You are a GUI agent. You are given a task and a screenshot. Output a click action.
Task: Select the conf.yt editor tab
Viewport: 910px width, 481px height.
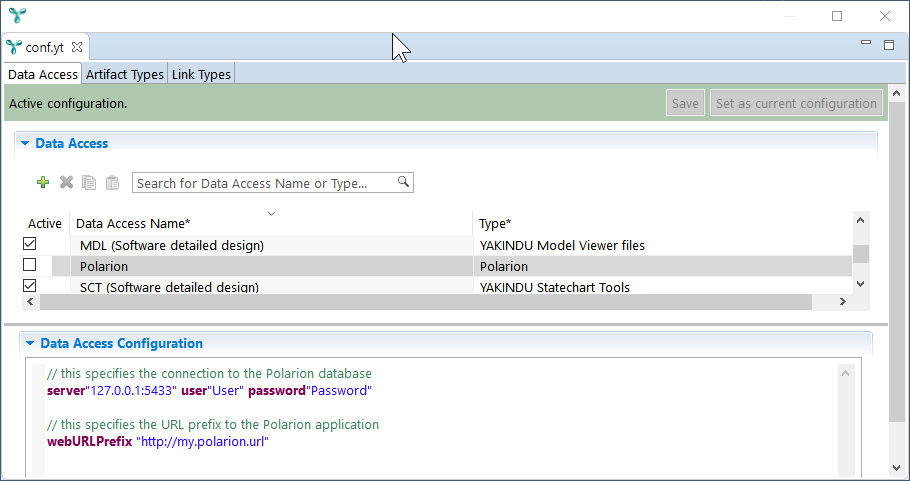[45, 47]
